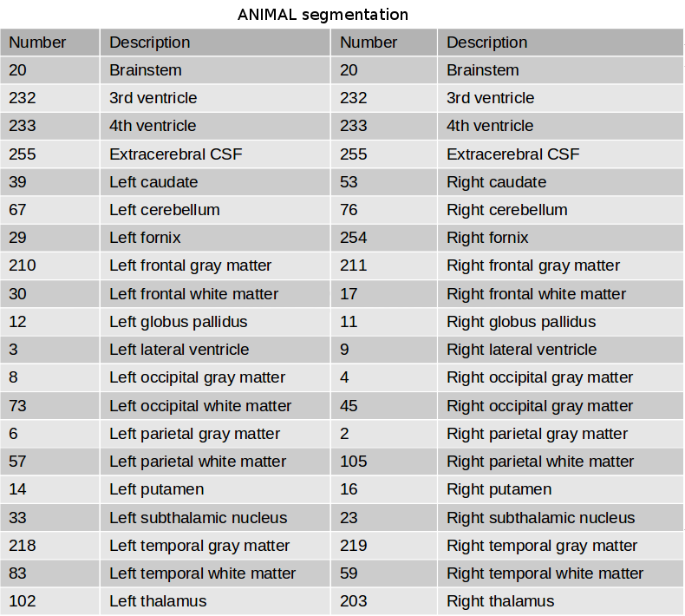The width and height of the screenshot is (685, 616).
Task: Select Right frontal white matter cell
Action: coord(560,294)
